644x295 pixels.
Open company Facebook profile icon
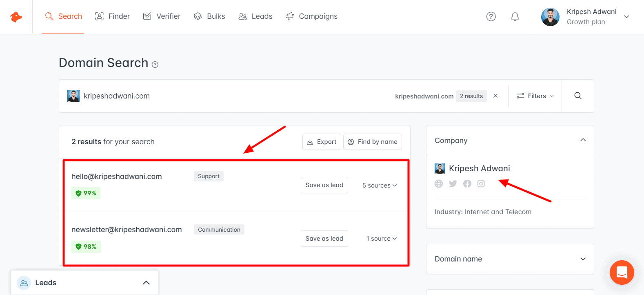pyautogui.click(x=467, y=184)
